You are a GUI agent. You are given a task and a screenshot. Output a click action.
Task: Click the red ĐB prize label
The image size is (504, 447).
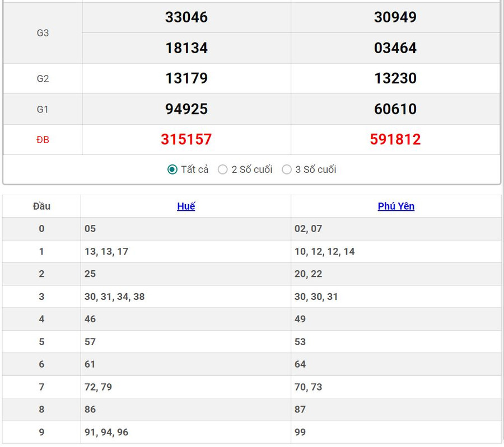43,140
